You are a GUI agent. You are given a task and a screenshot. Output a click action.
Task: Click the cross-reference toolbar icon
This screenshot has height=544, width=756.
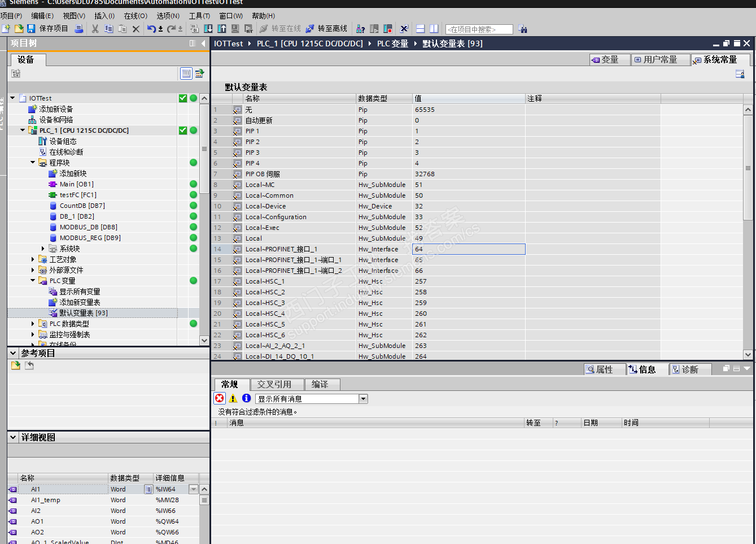tap(404, 28)
